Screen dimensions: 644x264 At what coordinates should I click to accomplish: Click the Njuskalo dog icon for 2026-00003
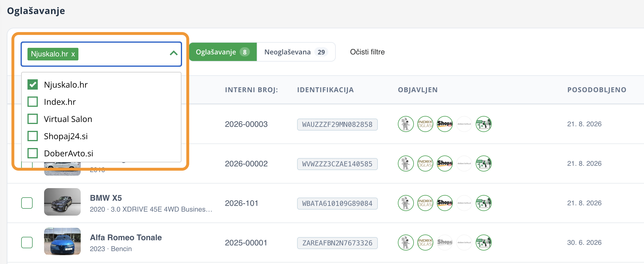pos(406,124)
